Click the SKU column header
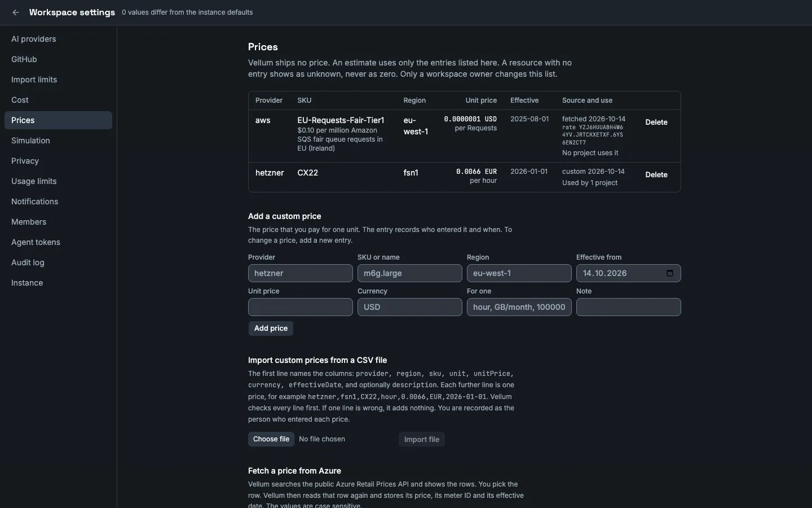The width and height of the screenshot is (812, 508). [304, 100]
